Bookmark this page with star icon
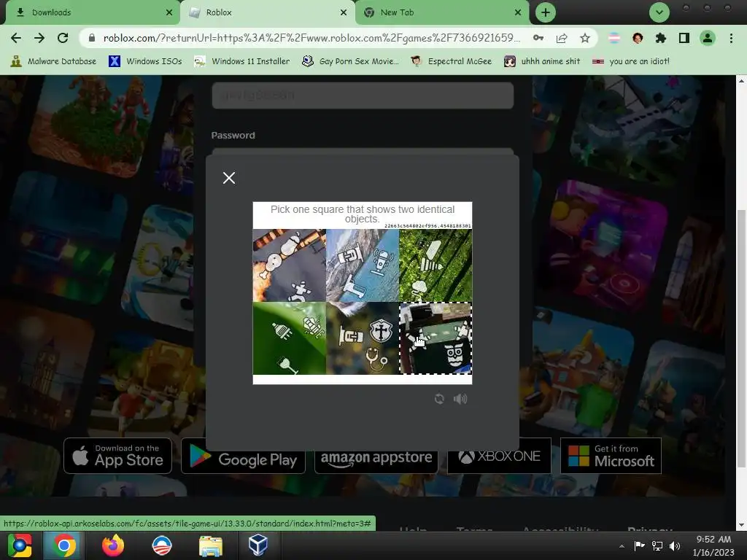Image resolution: width=747 pixels, height=560 pixels. [x=585, y=38]
